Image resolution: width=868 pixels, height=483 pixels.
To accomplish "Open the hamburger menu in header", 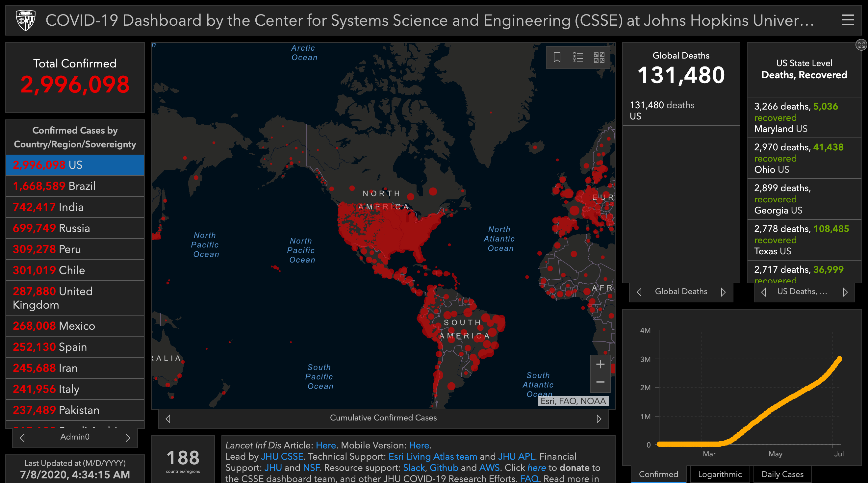I will coord(848,20).
